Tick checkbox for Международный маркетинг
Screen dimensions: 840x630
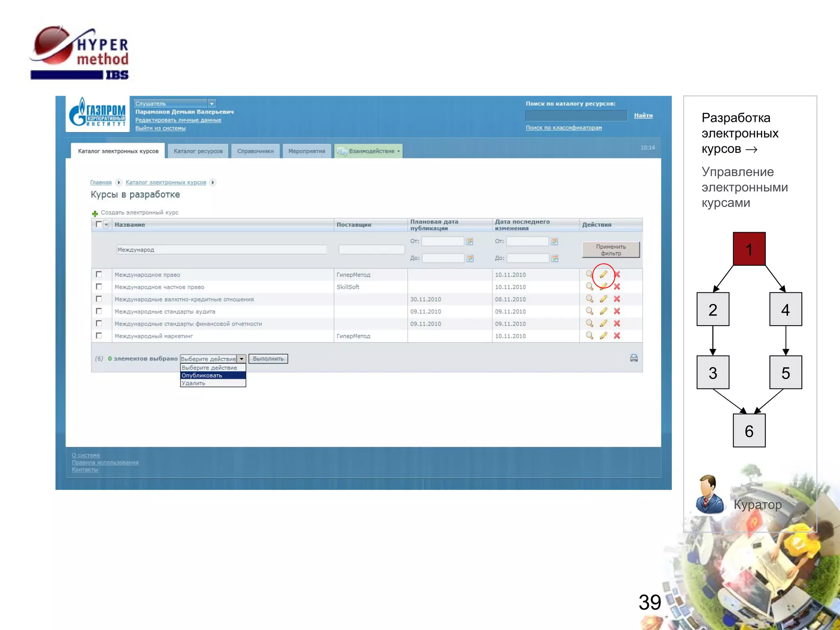point(99,336)
